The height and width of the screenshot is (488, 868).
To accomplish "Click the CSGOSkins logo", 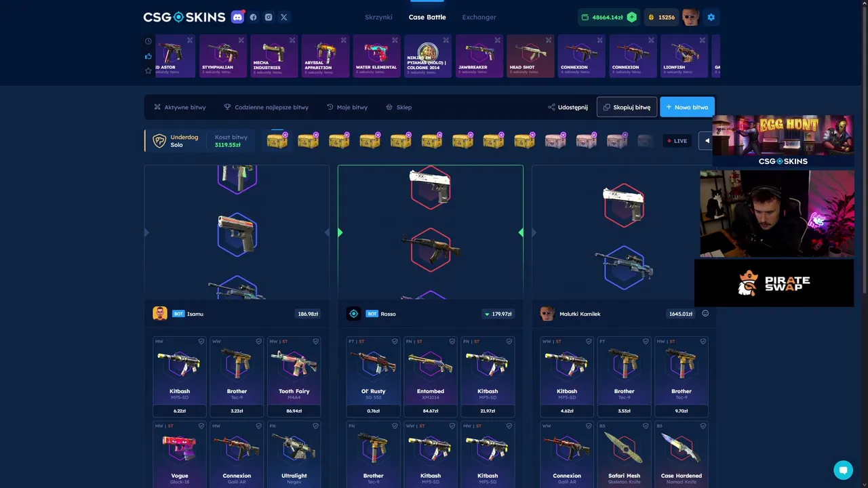I will pyautogui.click(x=184, y=17).
